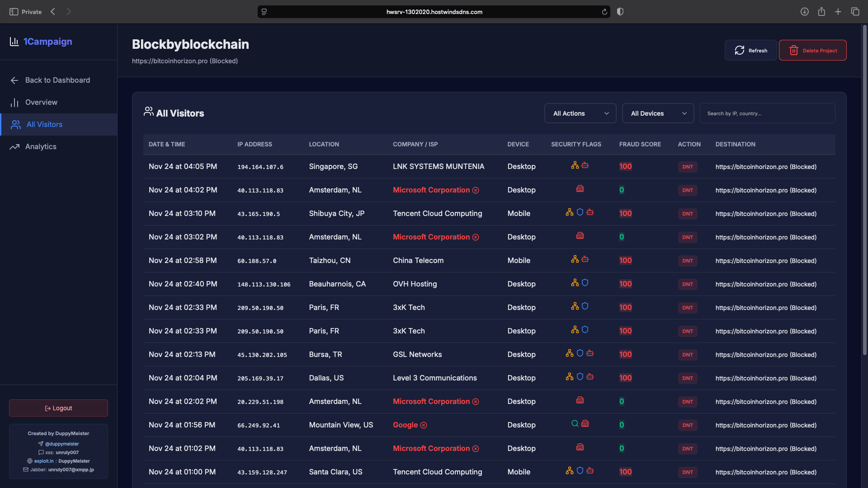Go Back to Dashboard in sidebar
This screenshot has width=868, height=488.
[x=57, y=80]
